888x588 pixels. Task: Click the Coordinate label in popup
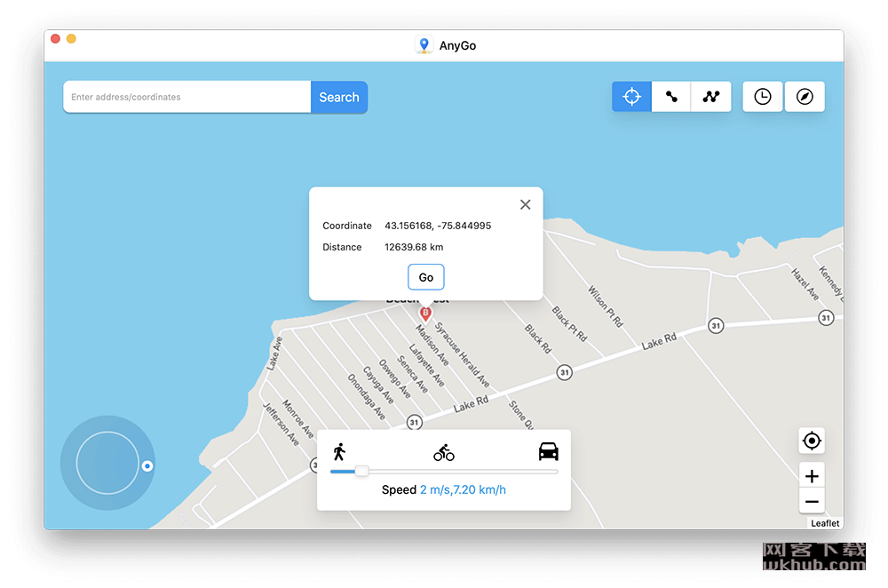point(347,226)
